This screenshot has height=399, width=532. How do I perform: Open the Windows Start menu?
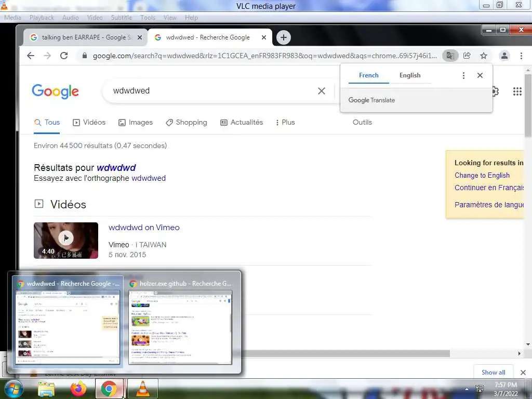[13, 389]
